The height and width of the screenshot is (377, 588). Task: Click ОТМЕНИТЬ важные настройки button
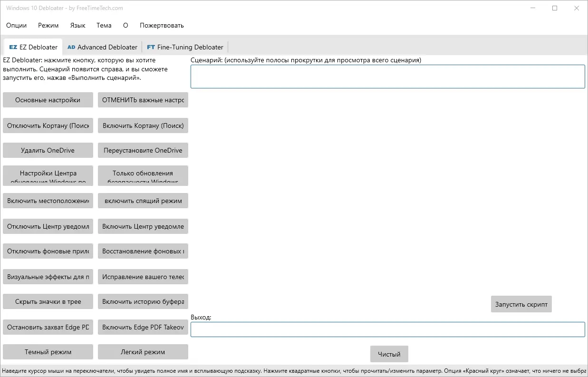pyautogui.click(x=143, y=100)
